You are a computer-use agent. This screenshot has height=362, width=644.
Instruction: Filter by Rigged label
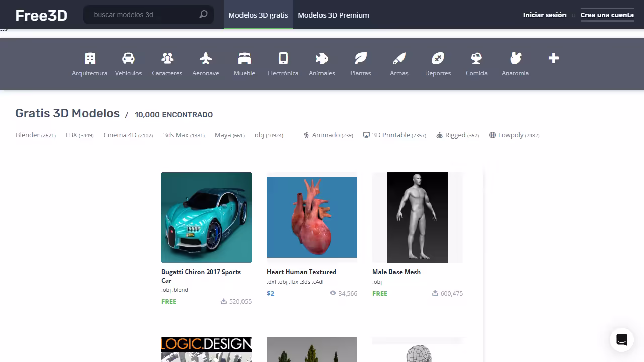pyautogui.click(x=462, y=135)
